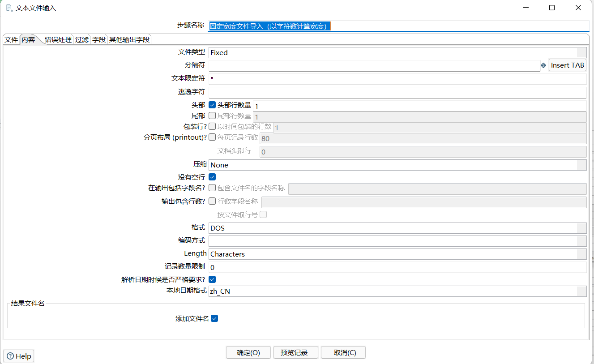Open the 错误处理 tab

(x=58, y=40)
